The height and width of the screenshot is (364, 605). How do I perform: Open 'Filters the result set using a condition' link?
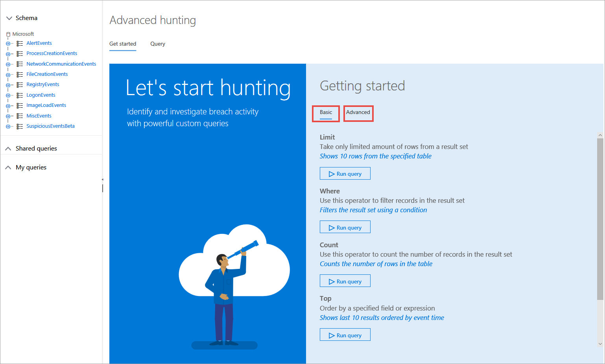[x=373, y=210]
